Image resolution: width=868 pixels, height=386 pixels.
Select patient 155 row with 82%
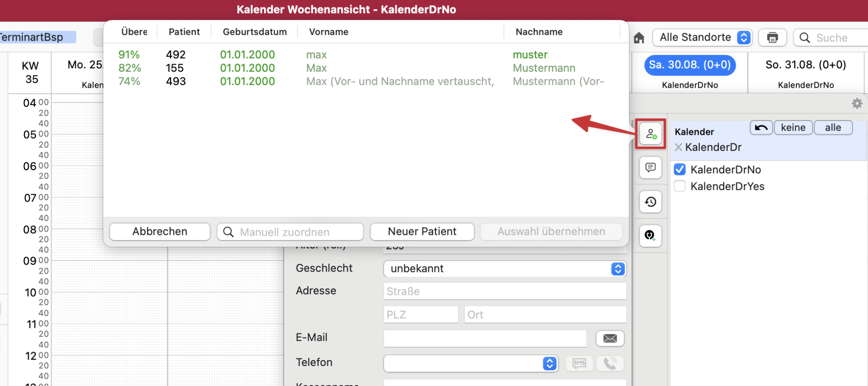click(x=366, y=68)
